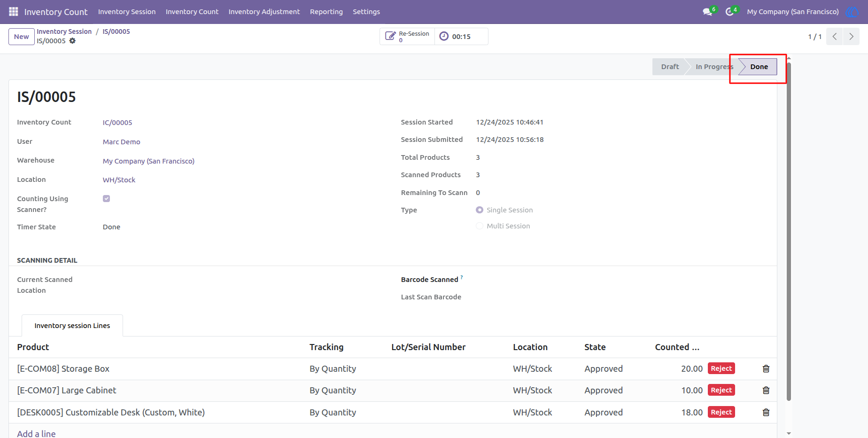Toggle Counting Using Scanner checkbox
The image size is (868, 438).
pyautogui.click(x=107, y=198)
